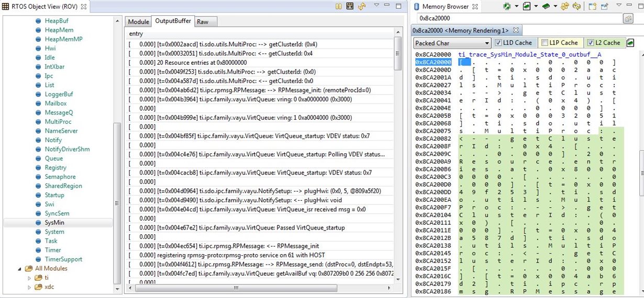Viewport: 644px width, 298px height.
Task: Select Hwi module in the tree
Action: click(x=50, y=49)
